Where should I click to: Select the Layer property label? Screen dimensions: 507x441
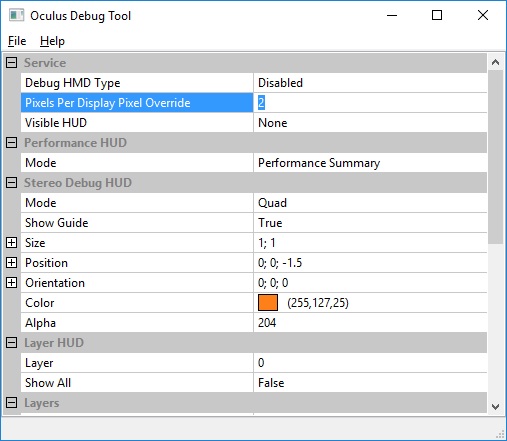point(39,363)
